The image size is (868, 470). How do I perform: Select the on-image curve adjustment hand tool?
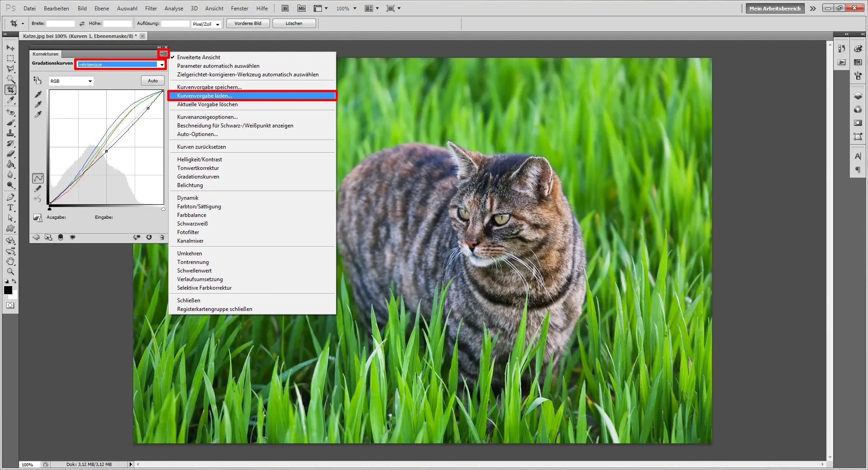click(x=38, y=80)
